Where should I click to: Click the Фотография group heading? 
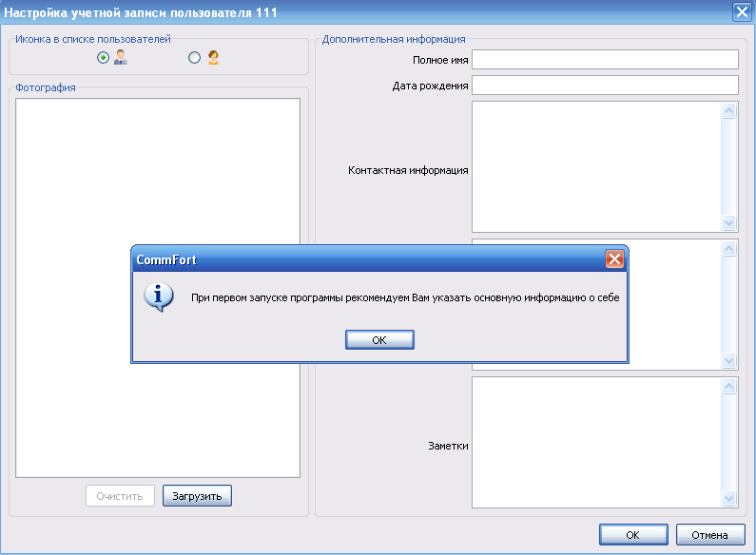[46, 87]
